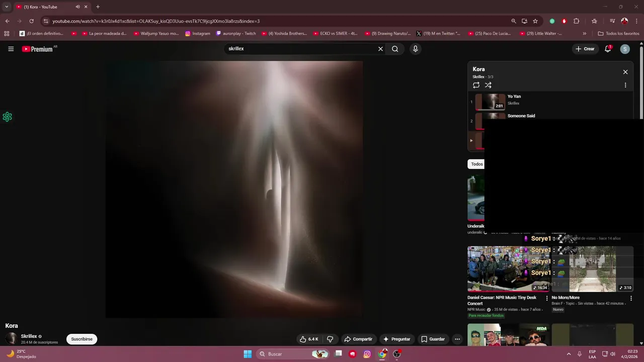Open Kora playlist options menu
The width and height of the screenshot is (644, 362).
[625, 85]
